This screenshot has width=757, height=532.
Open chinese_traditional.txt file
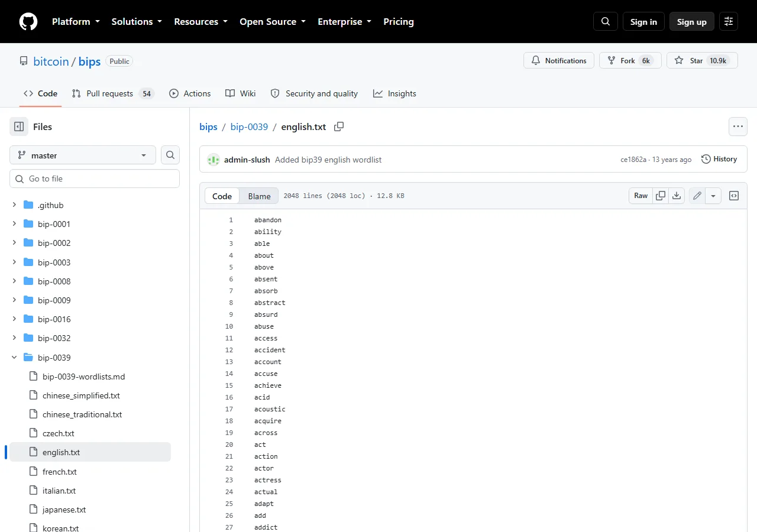coord(82,414)
